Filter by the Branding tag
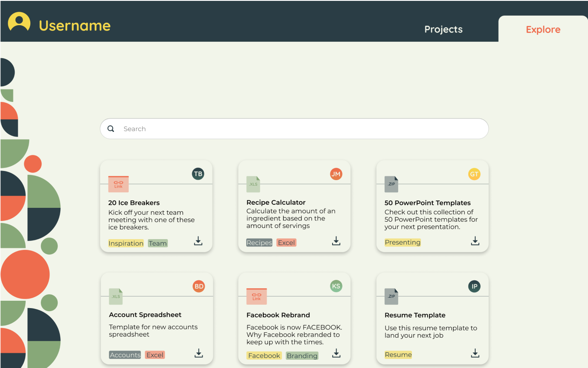This screenshot has width=588, height=368. click(302, 355)
